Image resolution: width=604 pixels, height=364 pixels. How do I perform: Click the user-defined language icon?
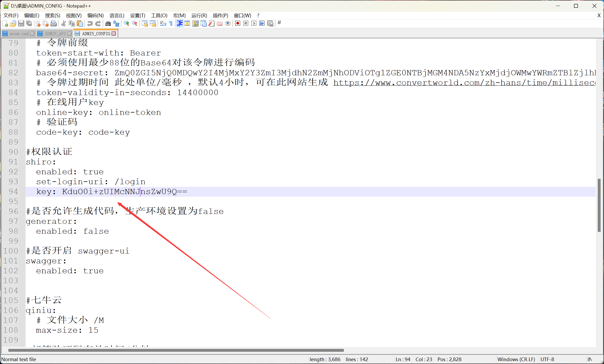point(187,24)
